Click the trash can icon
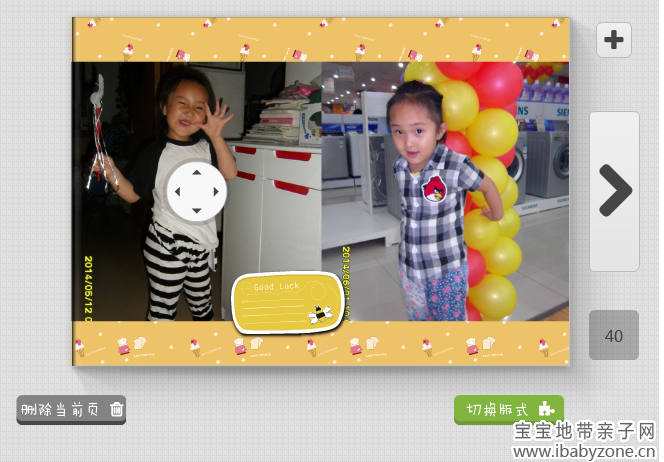The width and height of the screenshot is (664, 462). (117, 409)
